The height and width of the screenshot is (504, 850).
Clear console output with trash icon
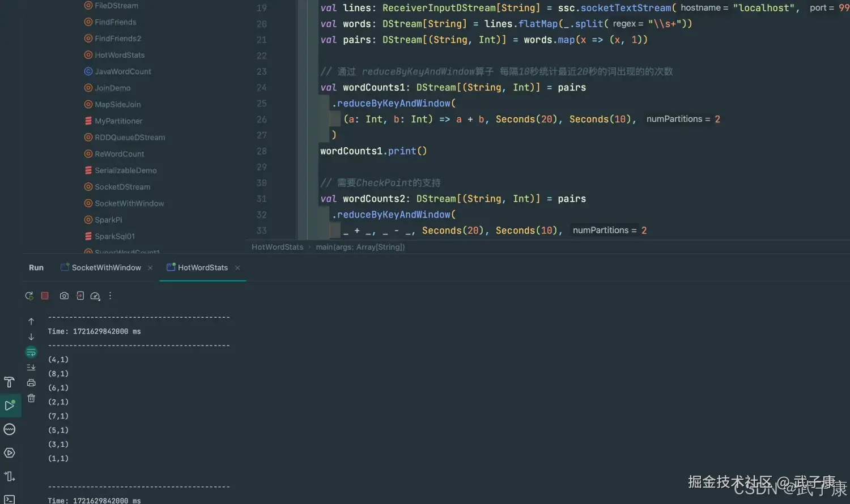pos(31,398)
